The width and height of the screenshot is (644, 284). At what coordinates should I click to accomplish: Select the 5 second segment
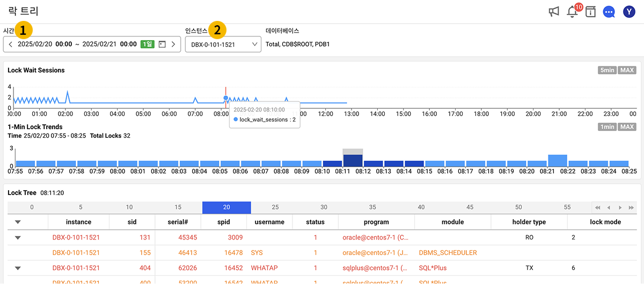(80, 207)
